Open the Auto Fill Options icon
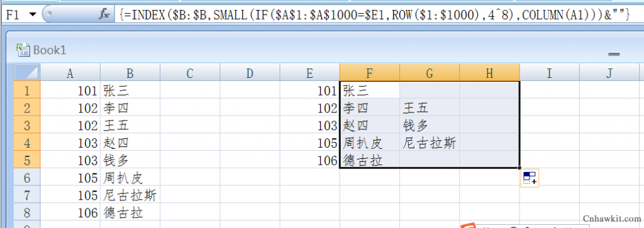Image resolution: width=644 pixels, height=228 pixels. pos(530,178)
